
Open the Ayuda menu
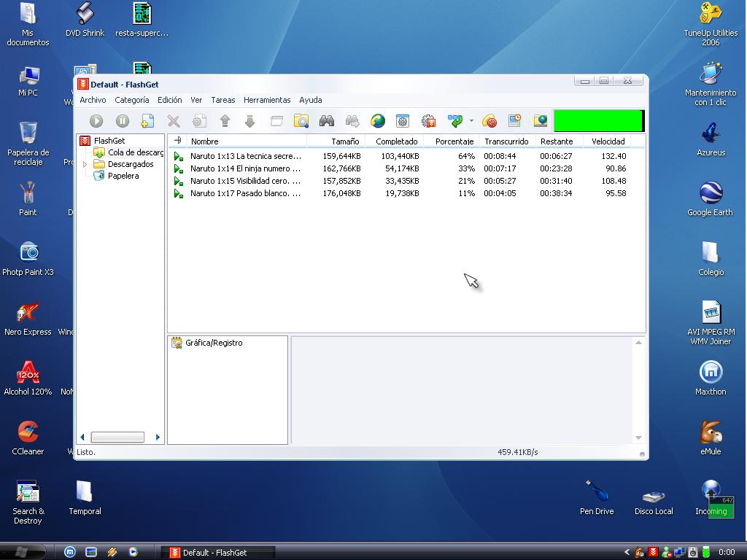(x=311, y=100)
